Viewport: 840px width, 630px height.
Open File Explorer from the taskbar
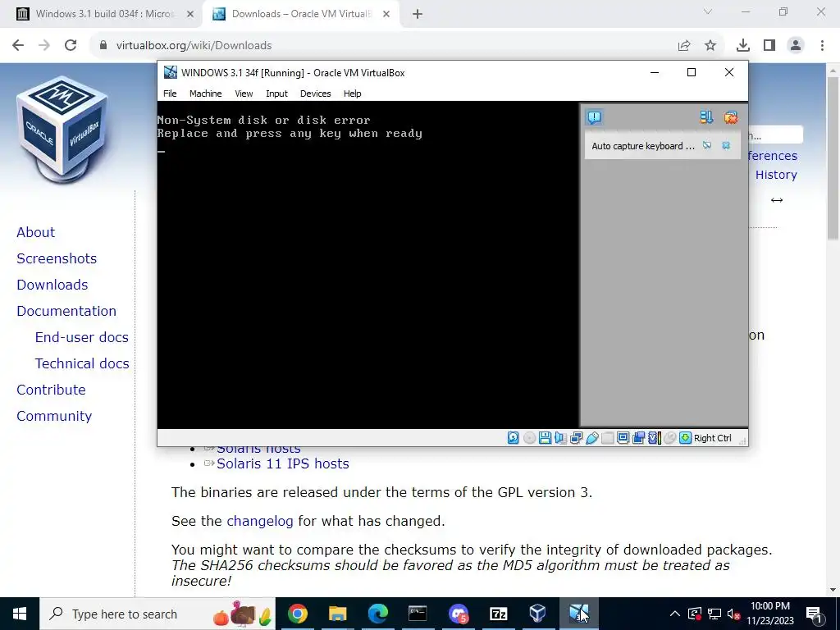point(337,614)
